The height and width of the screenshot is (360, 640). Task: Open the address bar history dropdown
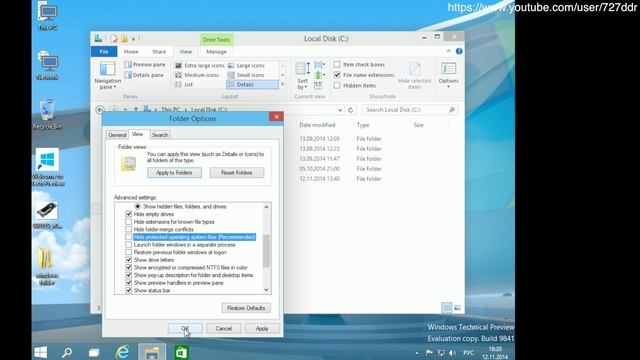pyautogui.click(x=340, y=110)
